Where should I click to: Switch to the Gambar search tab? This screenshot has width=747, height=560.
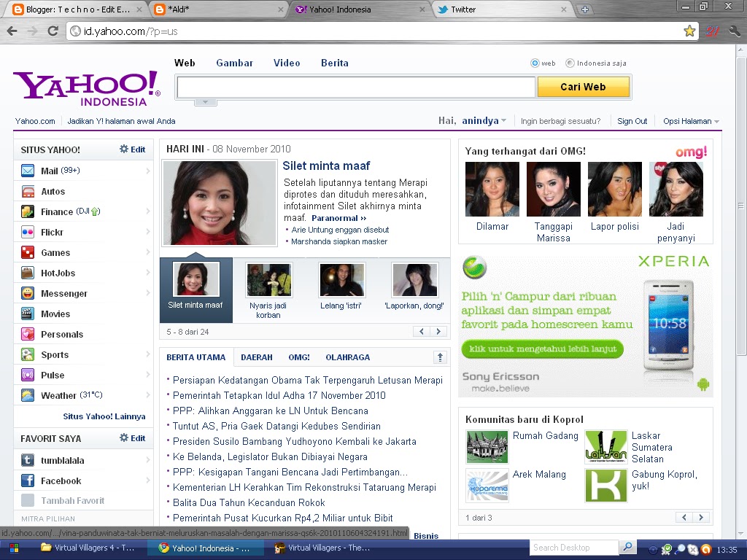tap(234, 63)
